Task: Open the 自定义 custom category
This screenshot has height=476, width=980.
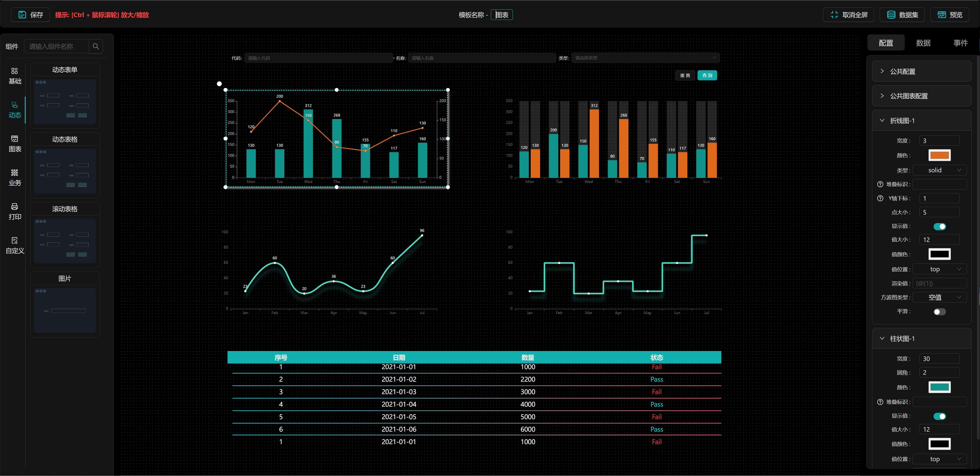Action: click(15, 245)
